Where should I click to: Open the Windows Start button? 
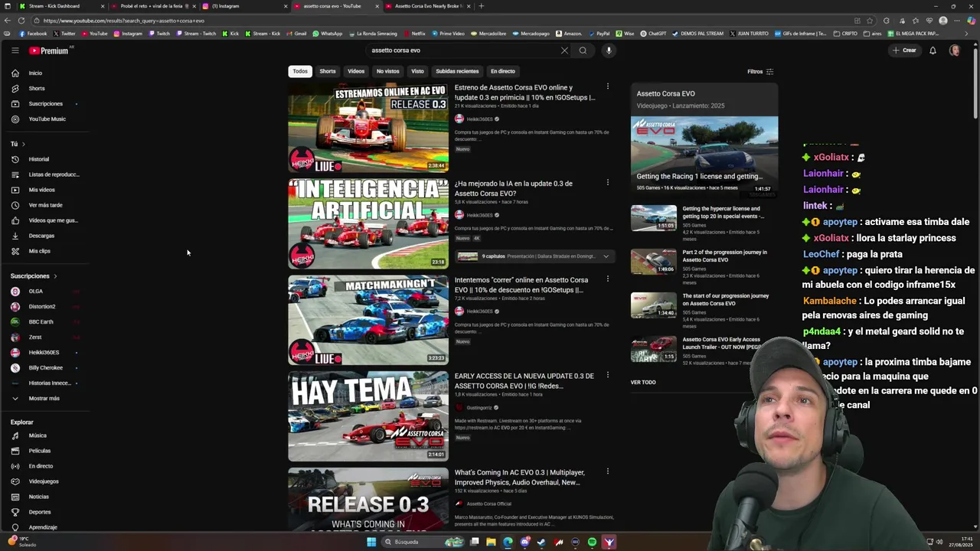pos(371,542)
